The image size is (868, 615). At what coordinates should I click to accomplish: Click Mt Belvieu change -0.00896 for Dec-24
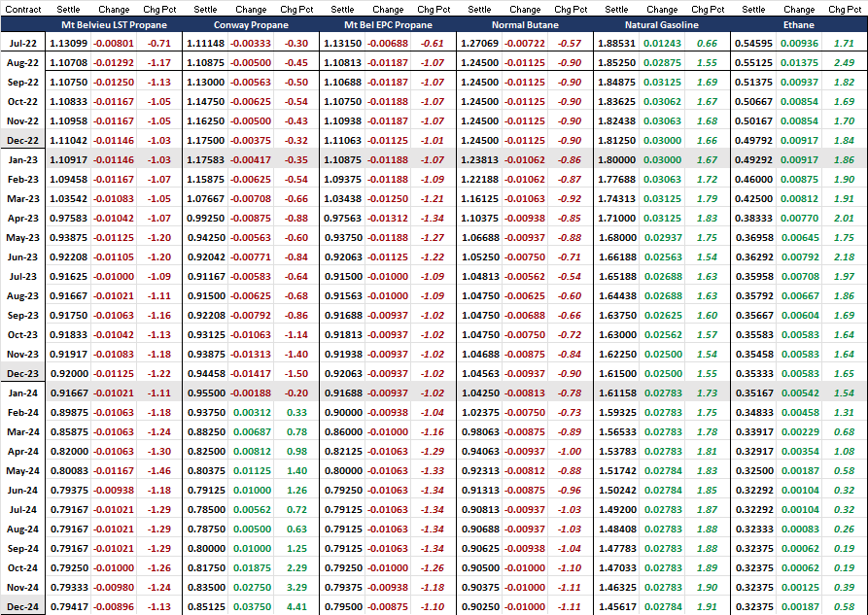click(x=114, y=606)
